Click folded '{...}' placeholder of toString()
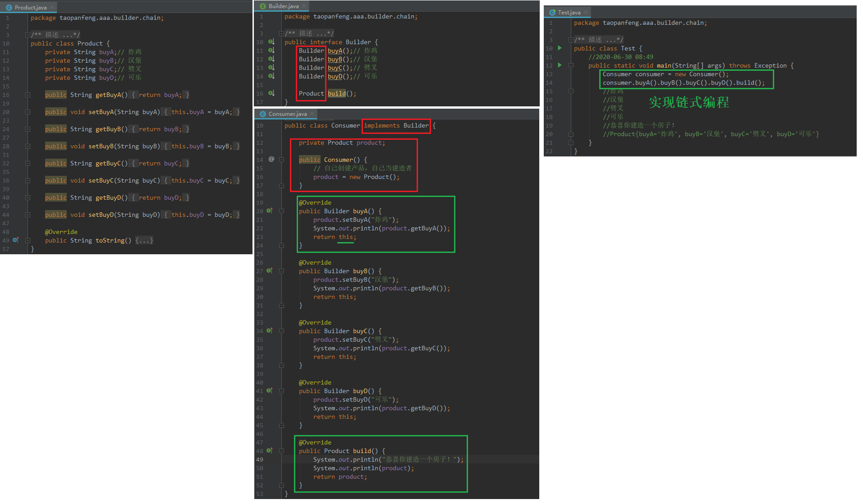 pyautogui.click(x=144, y=240)
